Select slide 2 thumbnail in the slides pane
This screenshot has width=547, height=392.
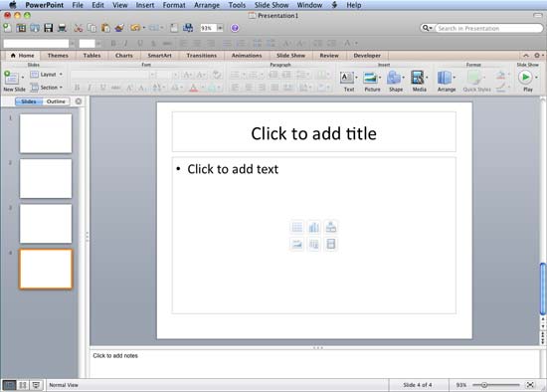coord(46,178)
